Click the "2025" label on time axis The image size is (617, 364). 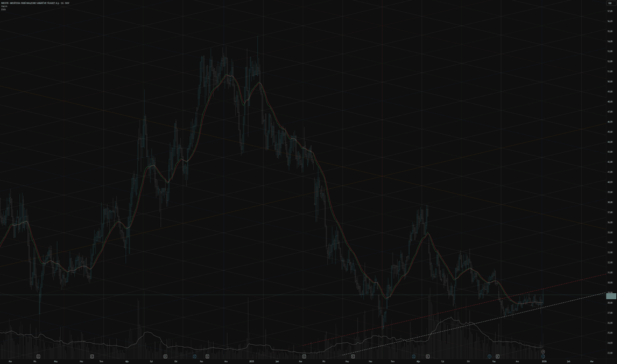(252, 361)
